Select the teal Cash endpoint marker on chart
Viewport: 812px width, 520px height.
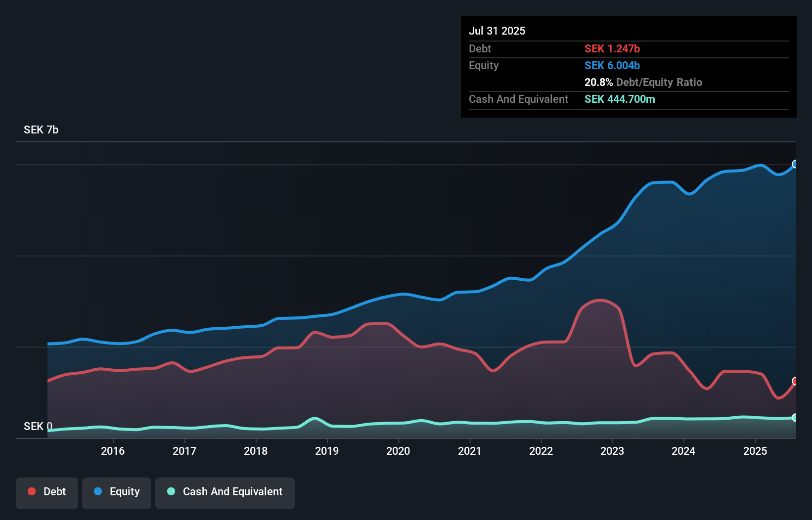795,418
